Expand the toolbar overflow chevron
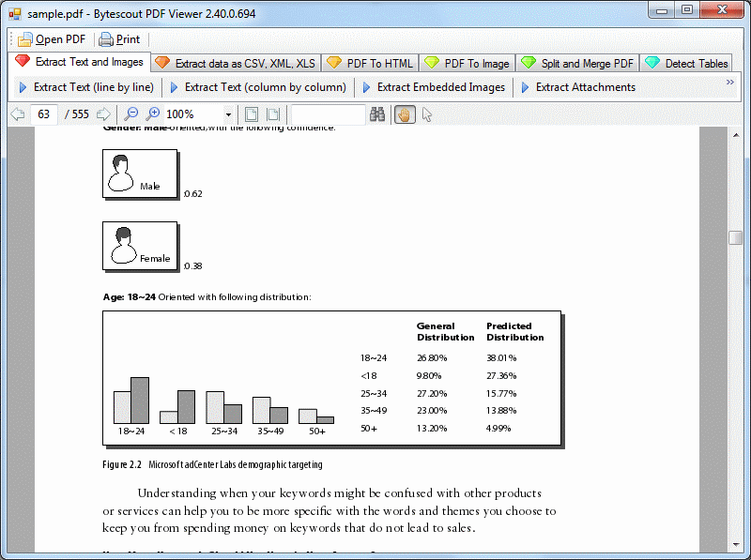Viewport: 751px width, 560px height. click(x=730, y=83)
